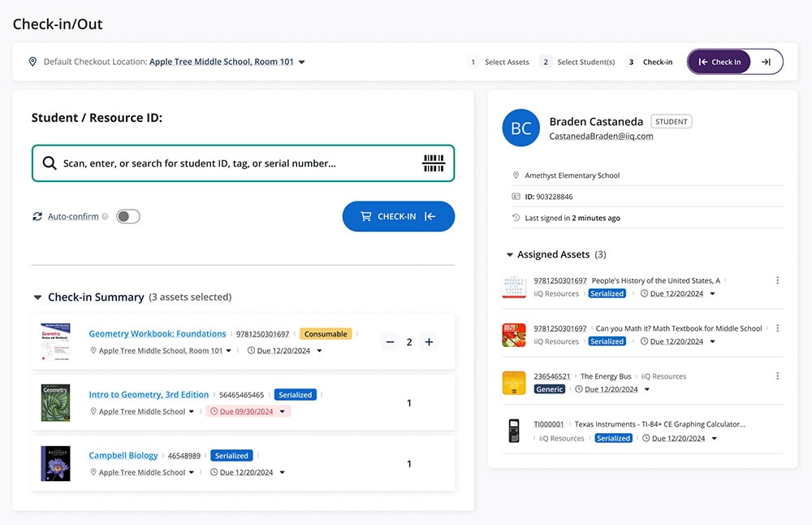Enable the Auto-confirm toggle switch

127,216
